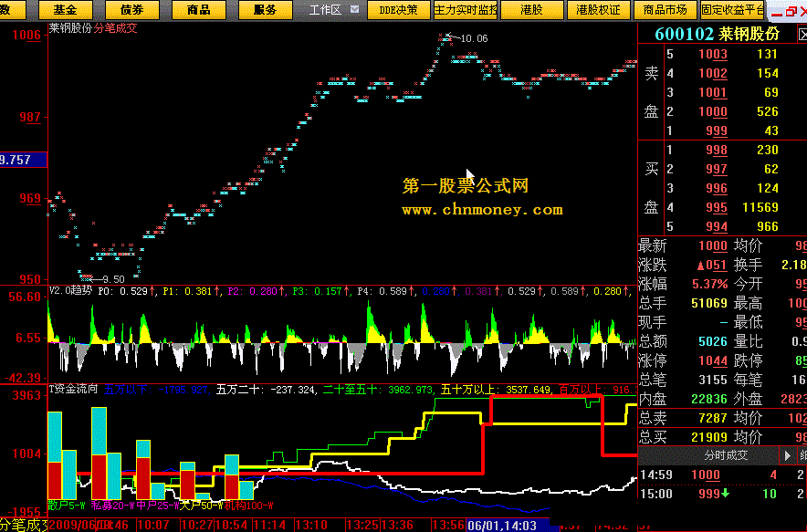Click the DDE决策 button
This screenshot has width=807, height=532.
398,10
